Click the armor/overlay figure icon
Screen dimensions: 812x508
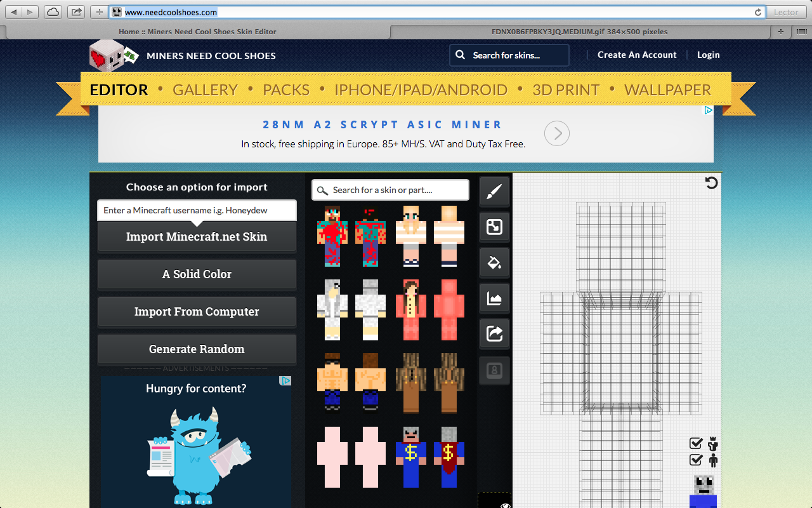coord(713,444)
